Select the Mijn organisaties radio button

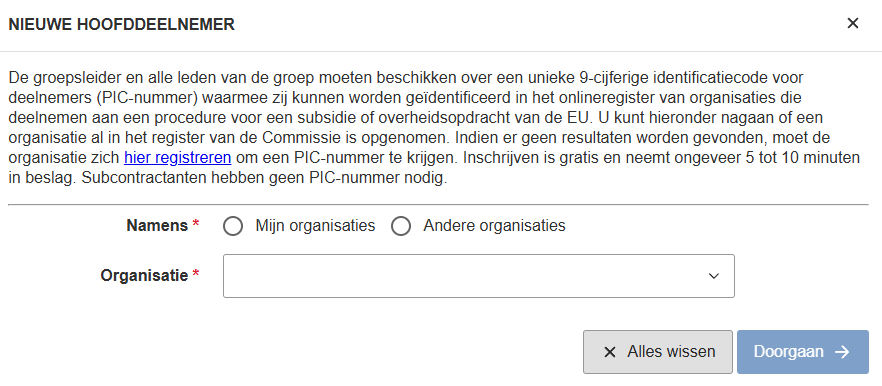[x=233, y=227]
